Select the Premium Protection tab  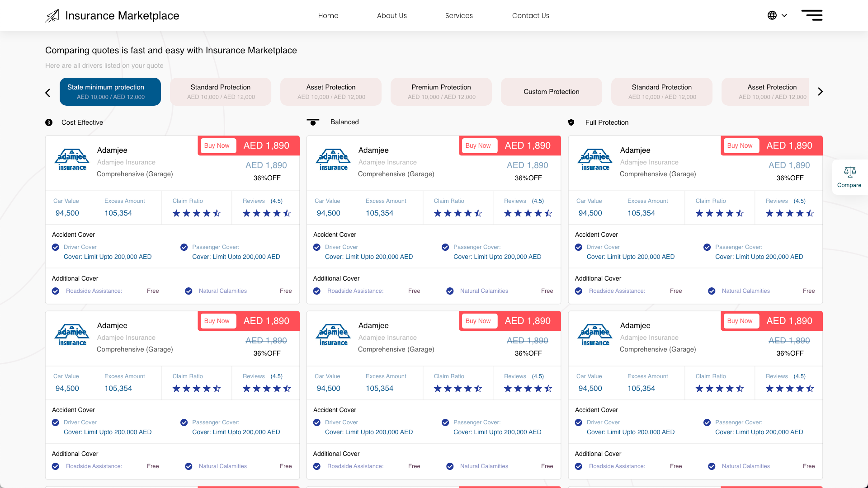coord(441,92)
